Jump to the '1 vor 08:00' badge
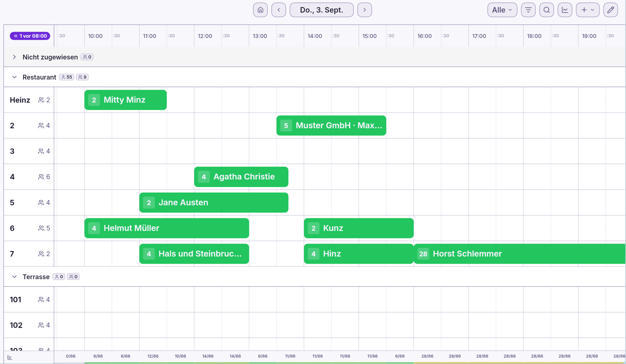 coord(30,36)
